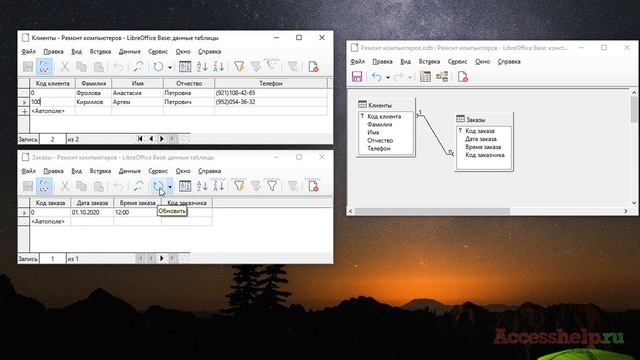Click Add Tables icon in relation design window
The height and width of the screenshot is (360, 640).
tap(425, 77)
